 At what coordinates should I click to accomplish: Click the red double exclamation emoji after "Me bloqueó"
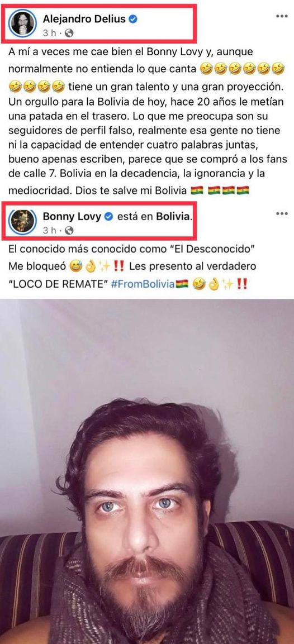point(119,266)
